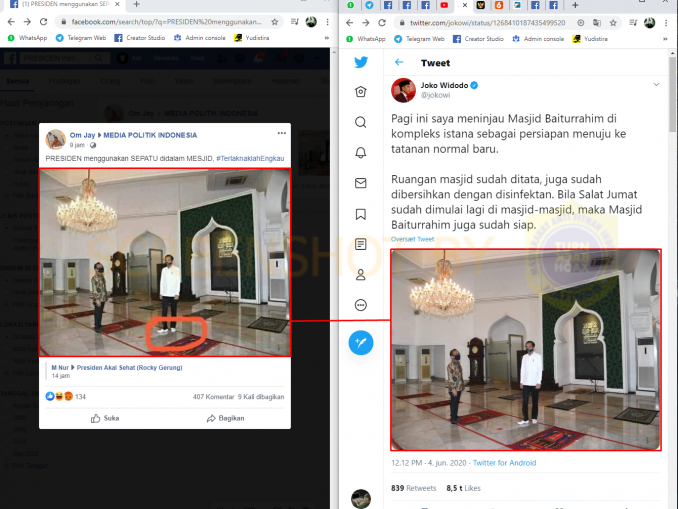The height and width of the screenshot is (509, 678).
Task: Open Twitter Home from the sidebar house icon
Action: point(361,92)
